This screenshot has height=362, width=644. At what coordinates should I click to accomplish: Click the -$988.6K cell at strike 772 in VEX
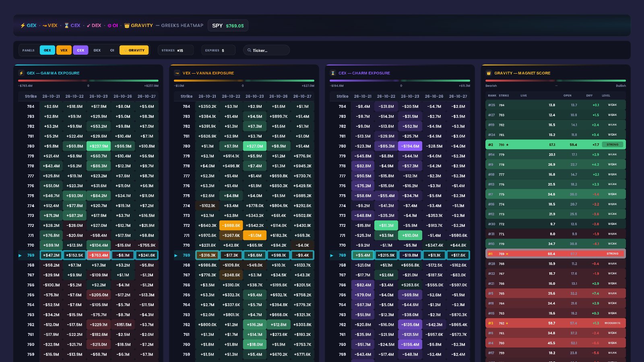click(x=231, y=226)
